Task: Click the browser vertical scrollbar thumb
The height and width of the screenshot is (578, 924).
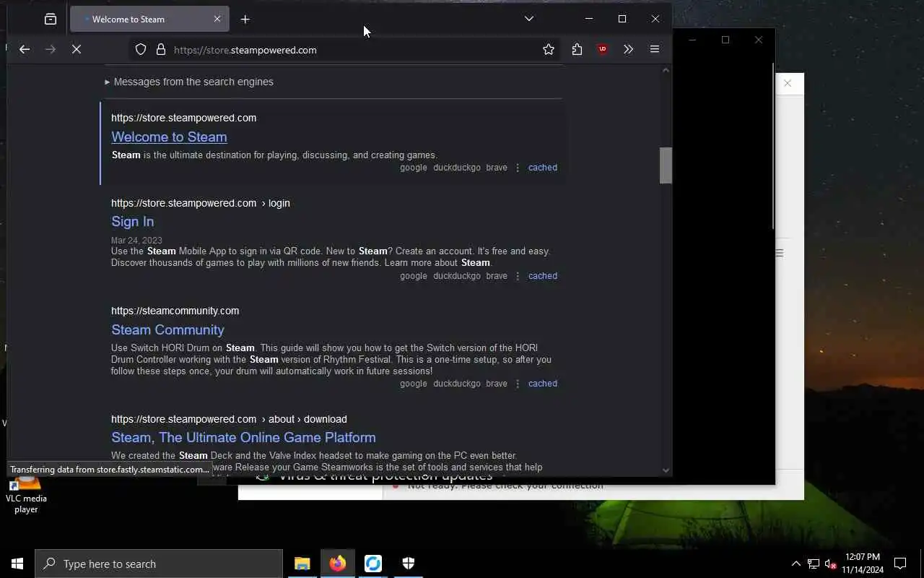Action: pyautogui.click(x=666, y=165)
